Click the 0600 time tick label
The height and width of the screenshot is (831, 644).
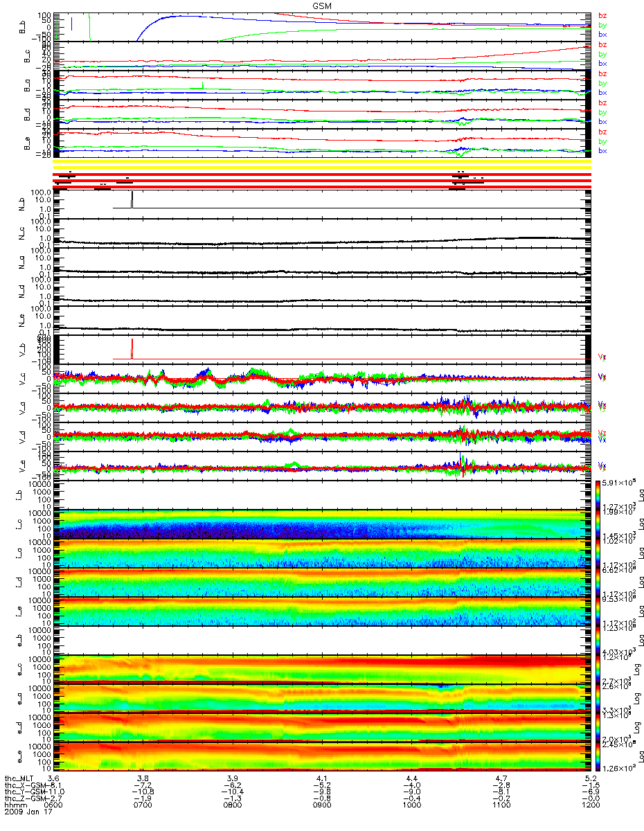click(x=54, y=805)
